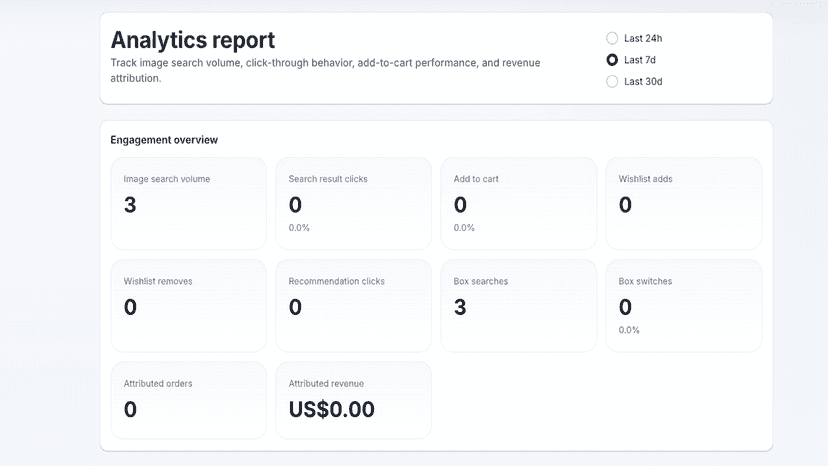Click the Attributed revenue card label

pyautogui.click(x=326, y=384)
